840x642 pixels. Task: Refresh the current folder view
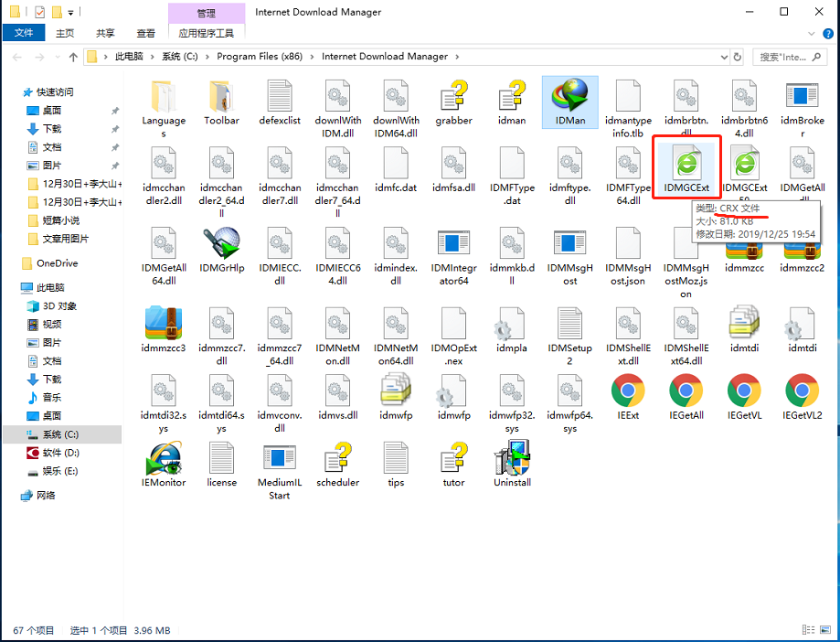coord(737,57)
